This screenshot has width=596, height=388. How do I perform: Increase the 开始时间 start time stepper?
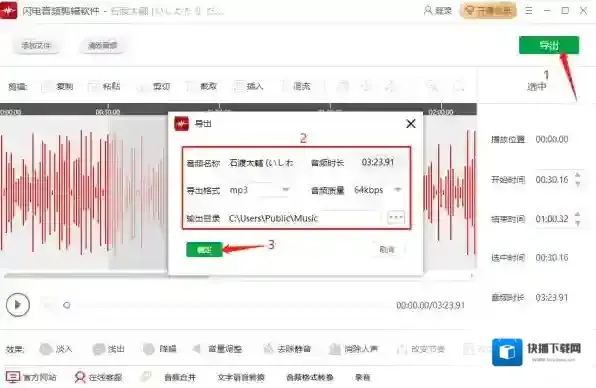pyautogui.click(x=578, y=175)
